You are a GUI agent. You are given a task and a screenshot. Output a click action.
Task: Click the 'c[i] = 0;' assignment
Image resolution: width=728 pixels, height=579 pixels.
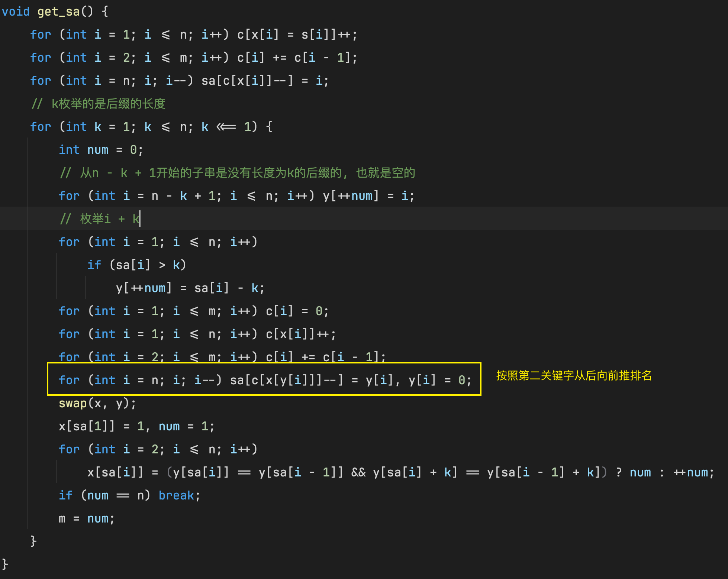[x=297, y=311]
